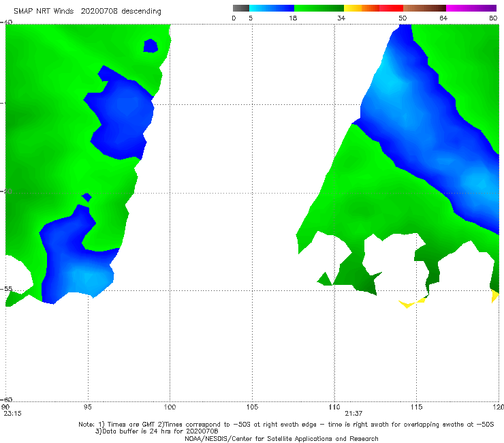Click the color bar label '18'
The height and width of the screenshot is (443, 504).
[293, 18]
